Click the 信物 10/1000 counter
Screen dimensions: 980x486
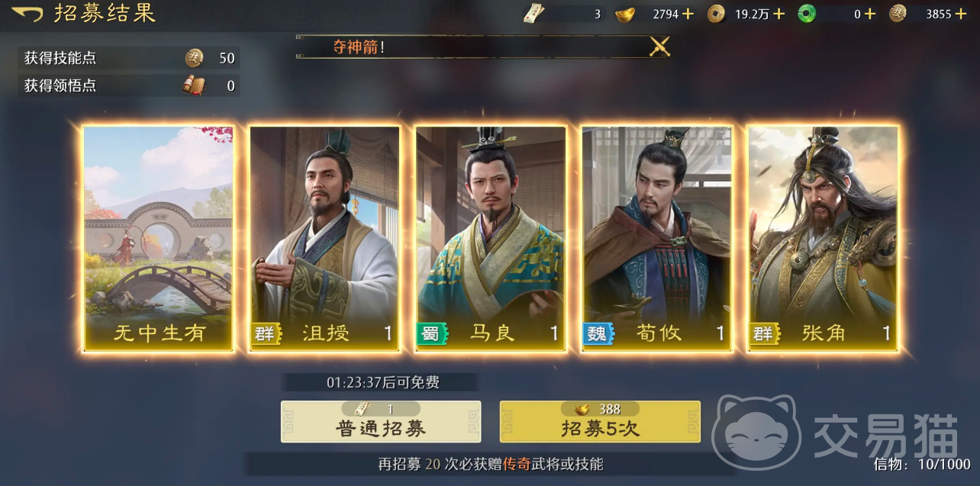[x=922, y=464]
